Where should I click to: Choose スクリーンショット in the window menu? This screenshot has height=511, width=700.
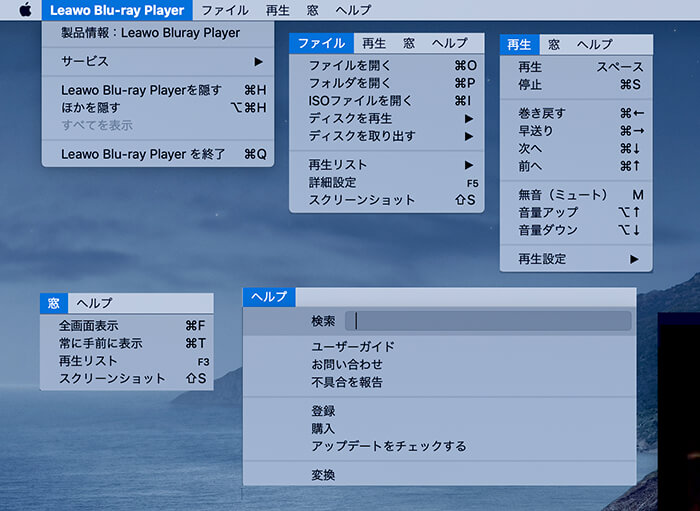coord(127,379)
